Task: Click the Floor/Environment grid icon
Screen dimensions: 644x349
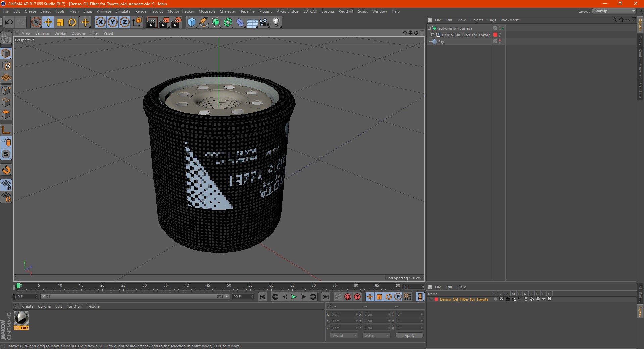Action: click(x=252, y=22)
